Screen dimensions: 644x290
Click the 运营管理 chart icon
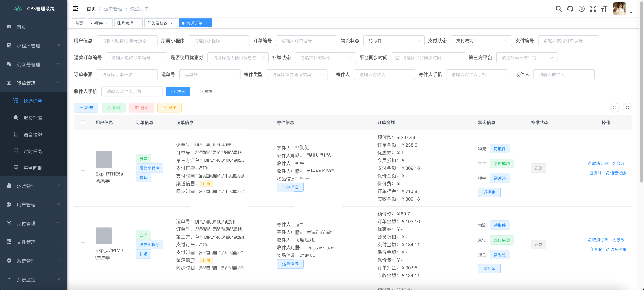coord(9,186)
